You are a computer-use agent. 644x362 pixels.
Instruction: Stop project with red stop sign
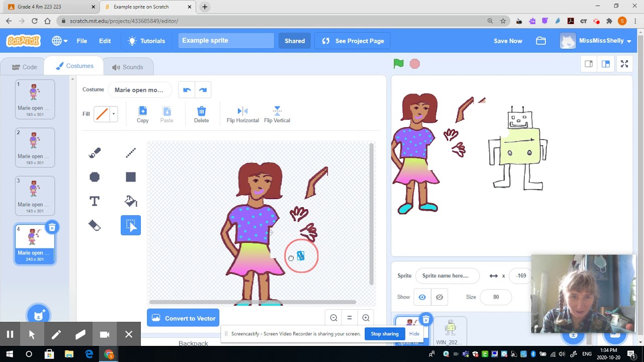click(415, 64)
